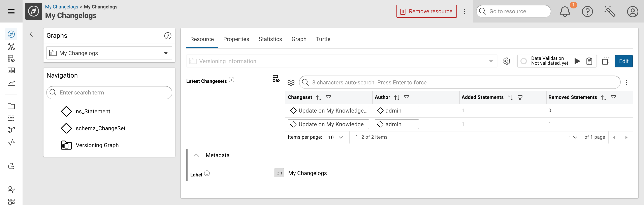Open the help question mark in header
This screenshot has height=205, width=644.
[x=587, y=11]
